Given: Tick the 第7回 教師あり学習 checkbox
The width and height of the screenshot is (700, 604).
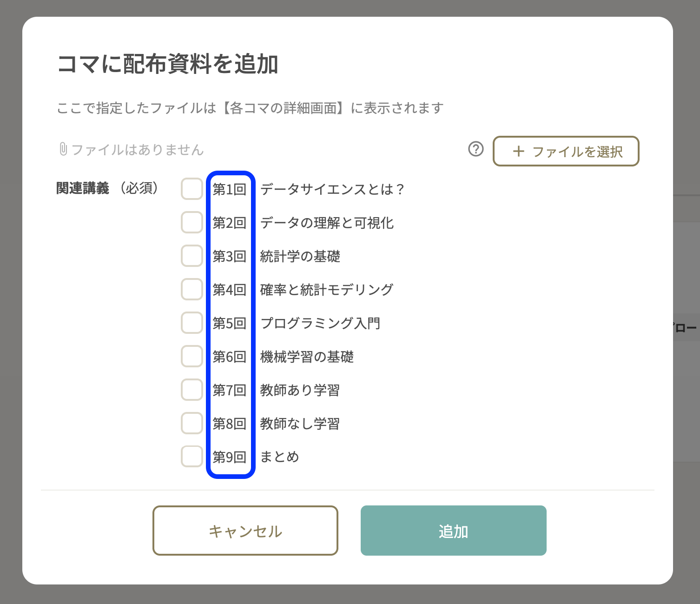Looking at the screenshot, I should click(192, 390).
